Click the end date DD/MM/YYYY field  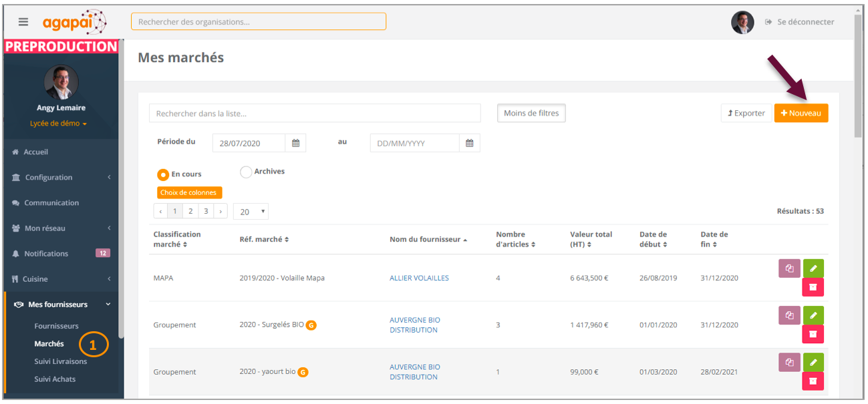point(415,143)
